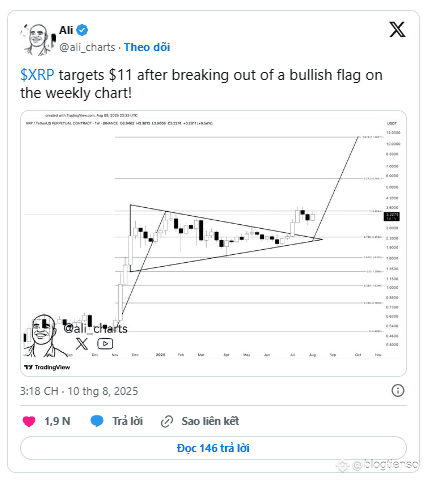The width and height of the screenshot is (426, 482).
Task: Click the blue verified badge beside Ali
Action: point(82,30)
